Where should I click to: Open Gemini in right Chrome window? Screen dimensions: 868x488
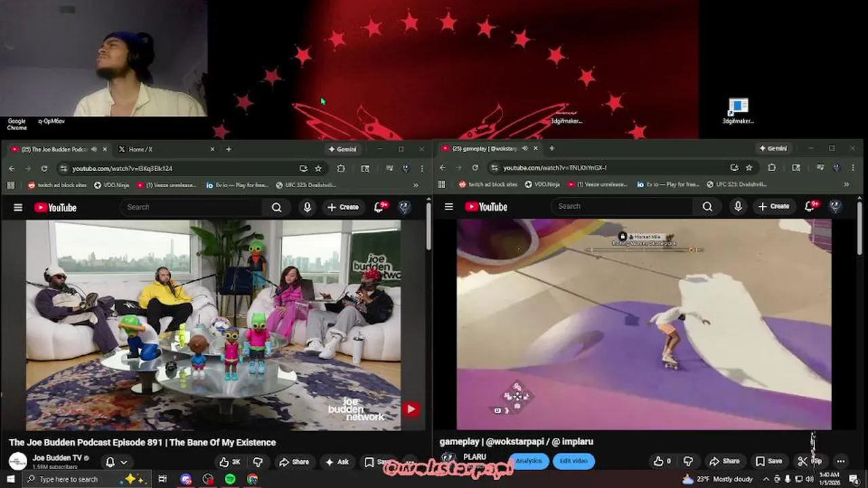click(773, 148)
